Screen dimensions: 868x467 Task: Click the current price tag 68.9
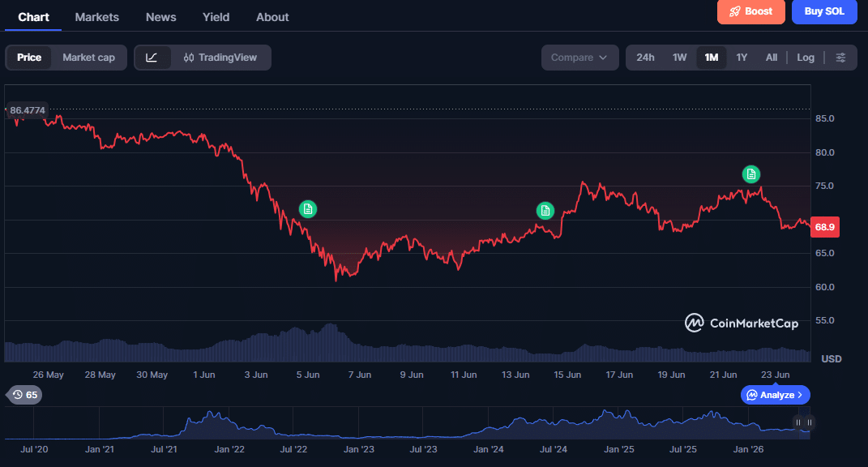tap(825, 227)
